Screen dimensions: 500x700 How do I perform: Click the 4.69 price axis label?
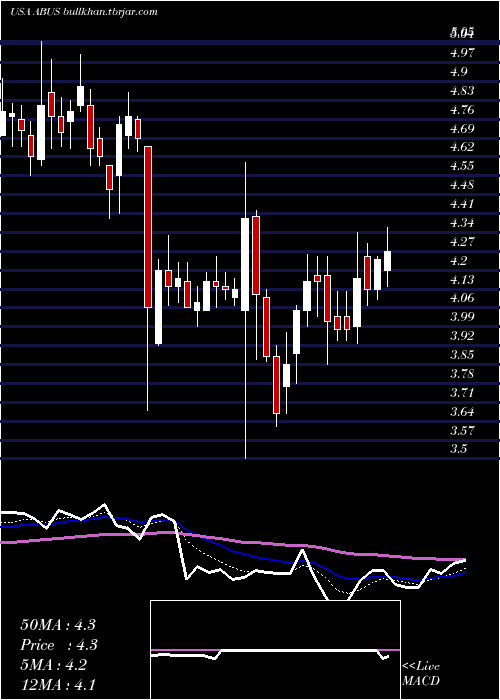click(462, 129)
